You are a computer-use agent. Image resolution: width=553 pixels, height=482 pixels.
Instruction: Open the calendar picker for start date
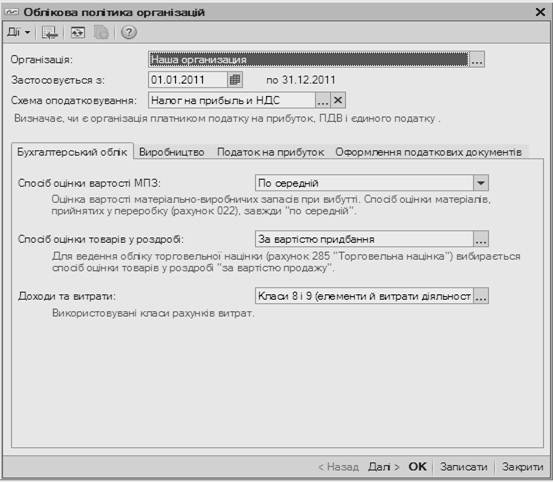coord(235,80)
